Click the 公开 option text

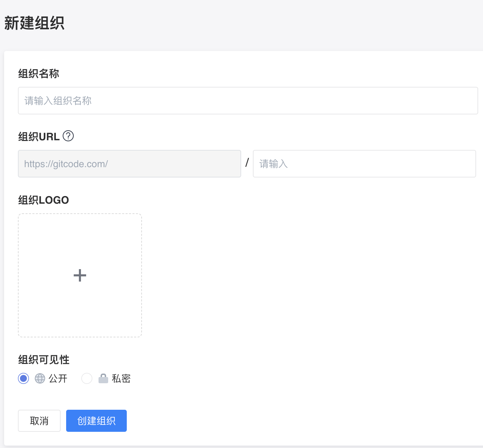click(x=58, y=378)
